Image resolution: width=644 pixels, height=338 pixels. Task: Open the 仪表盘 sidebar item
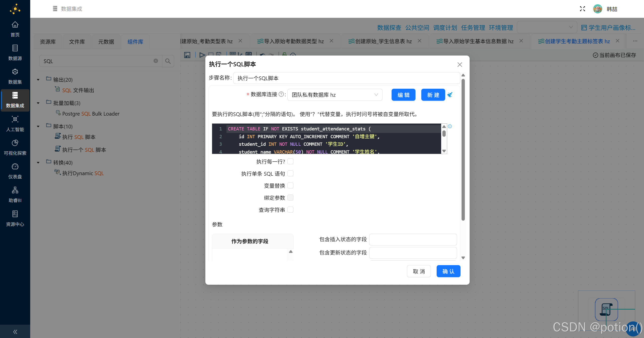pos(15,171)
